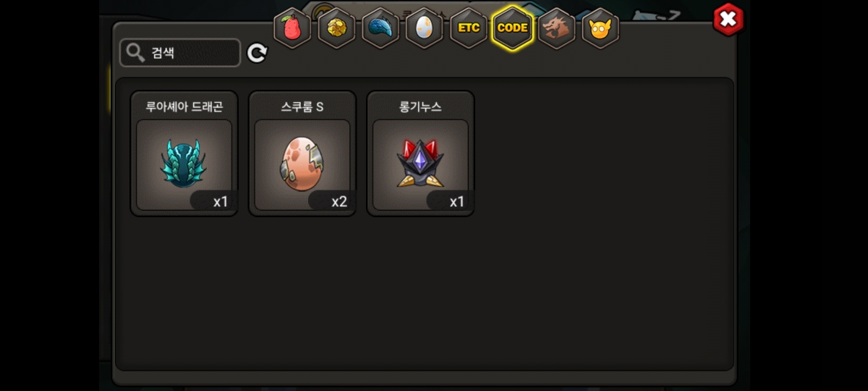Image resolution: width=868 pixels, height=391 pixels.
Task: Switch to the ETC tab
Action: [x=469, y=28]
